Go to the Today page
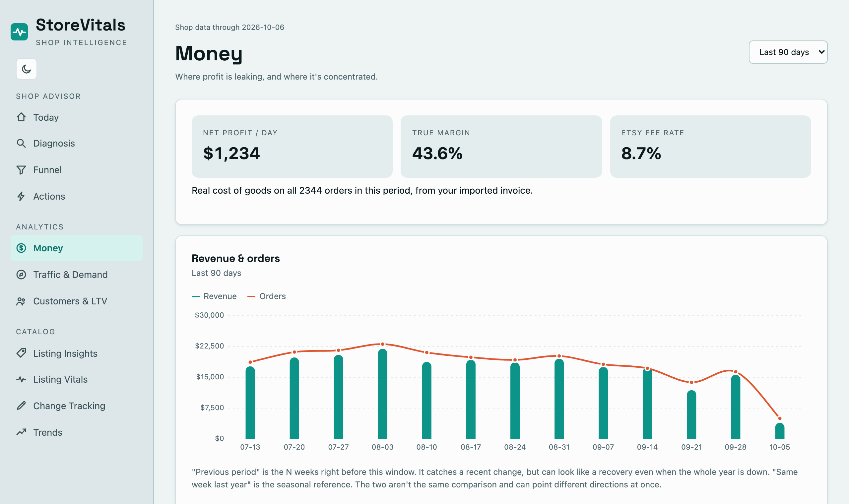849x504 pixels. tap(76, 117)
